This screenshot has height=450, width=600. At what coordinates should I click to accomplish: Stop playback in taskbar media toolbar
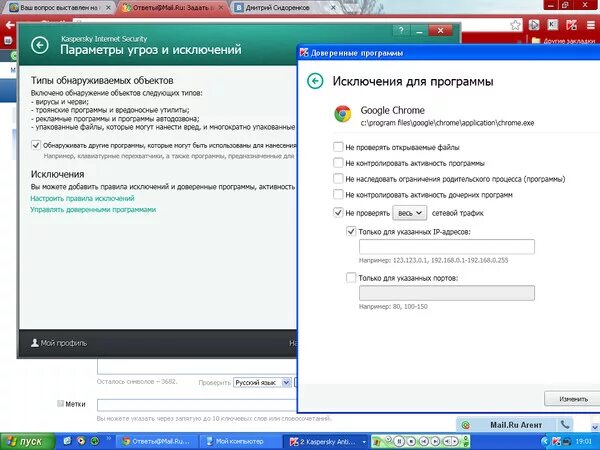point(411,442)
